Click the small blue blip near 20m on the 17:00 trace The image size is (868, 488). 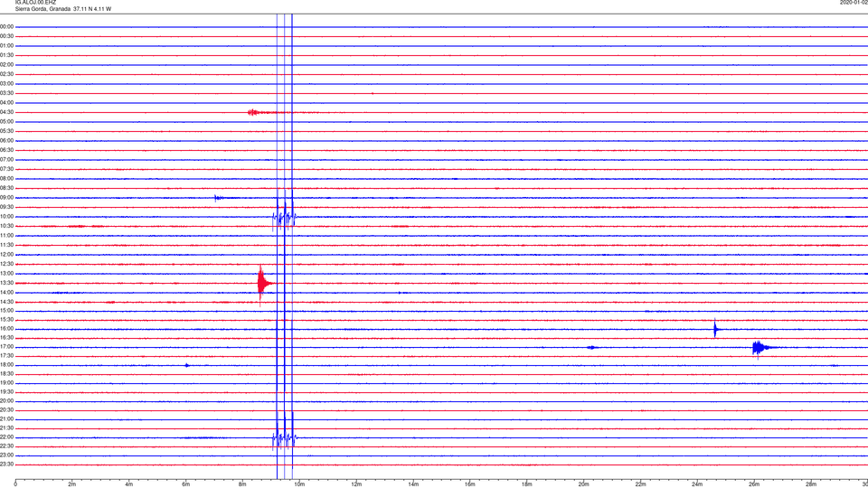591,347
